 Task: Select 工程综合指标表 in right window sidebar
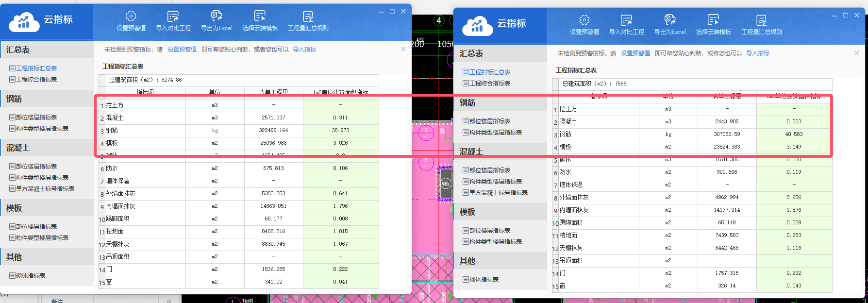pyautogui.click(x=486, y=83)
